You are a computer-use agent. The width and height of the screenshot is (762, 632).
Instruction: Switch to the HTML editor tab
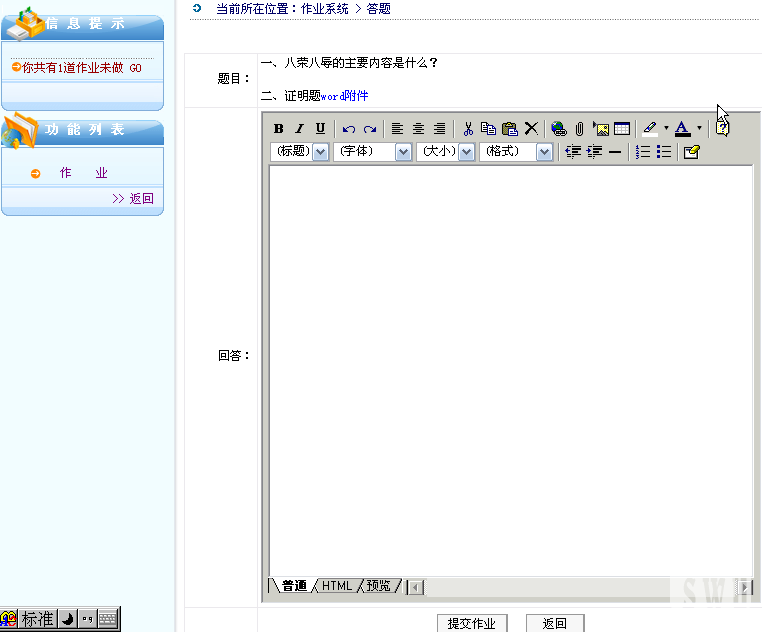pos(337,586)
